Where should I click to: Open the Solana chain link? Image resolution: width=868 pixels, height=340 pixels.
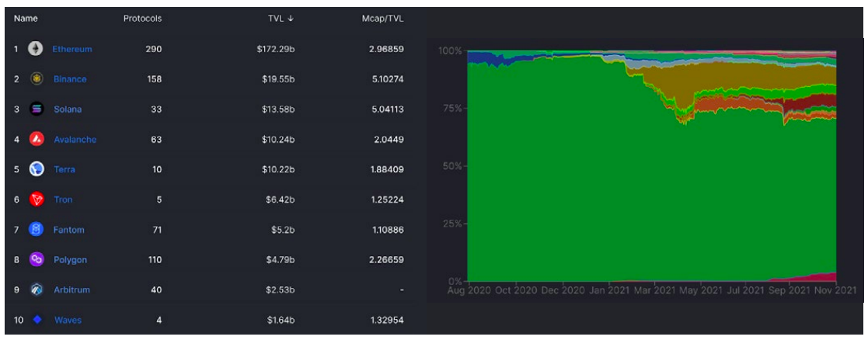(x=68, y=109)
